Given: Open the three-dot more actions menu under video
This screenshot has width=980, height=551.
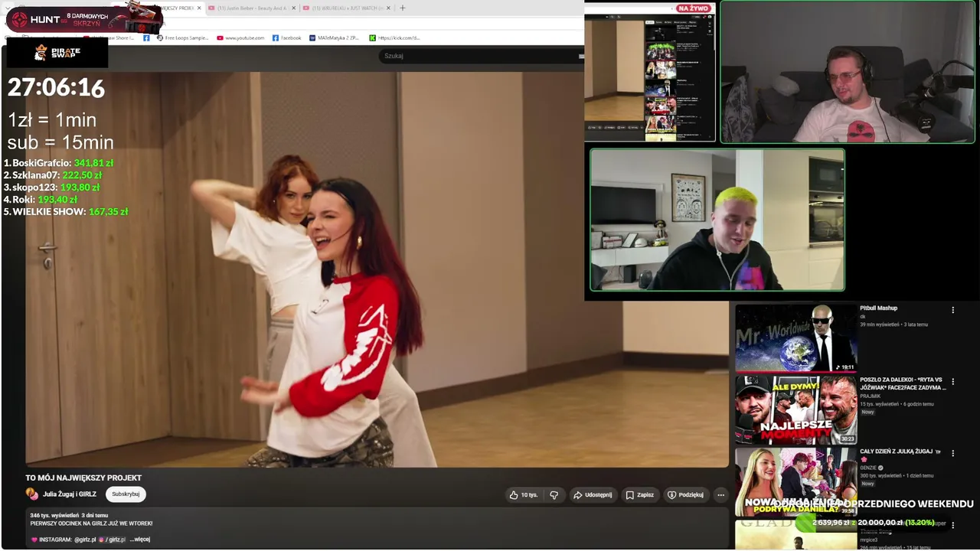Looking at the screenshot, I should [x=720, y=495].
